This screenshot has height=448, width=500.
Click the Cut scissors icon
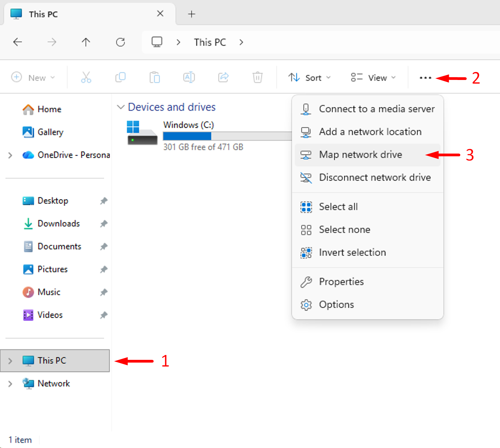click(x=86, y=78)
